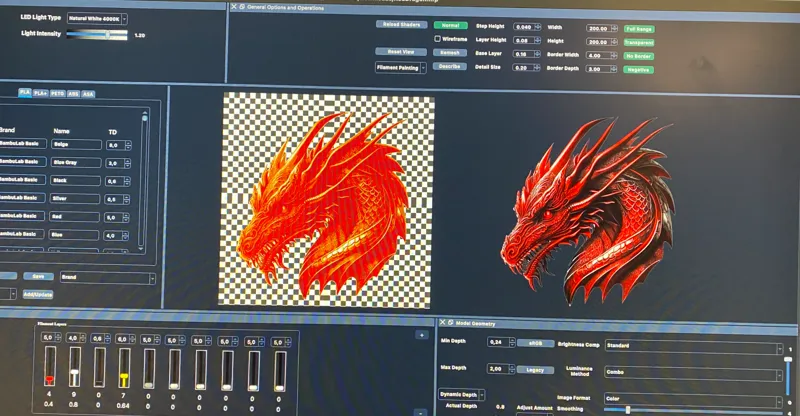Click the Border Depth value field
The width and height of the screenshot is (800, 416).
tap(602, 69)
